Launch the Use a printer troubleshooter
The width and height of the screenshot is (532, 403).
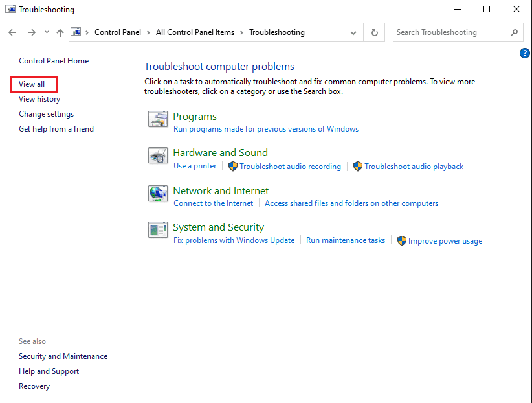point(195,166)
